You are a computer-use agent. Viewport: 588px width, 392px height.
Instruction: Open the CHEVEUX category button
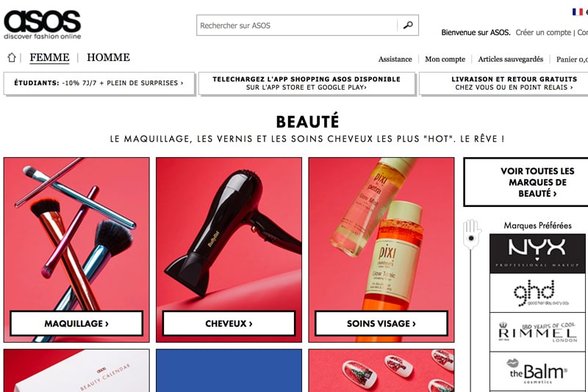229,324
